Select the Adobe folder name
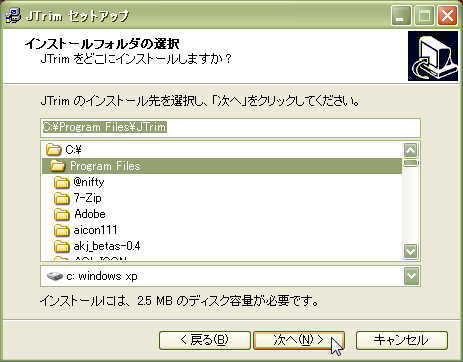 90,214
